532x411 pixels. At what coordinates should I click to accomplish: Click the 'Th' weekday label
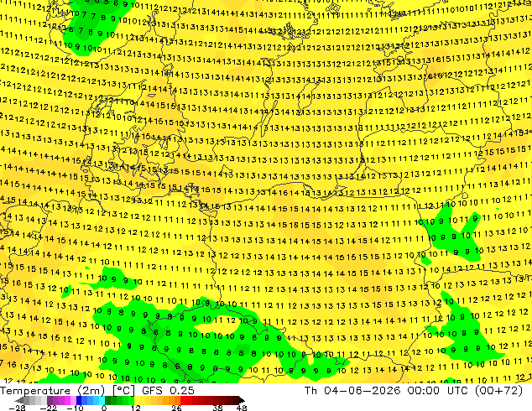click(310, 391)
